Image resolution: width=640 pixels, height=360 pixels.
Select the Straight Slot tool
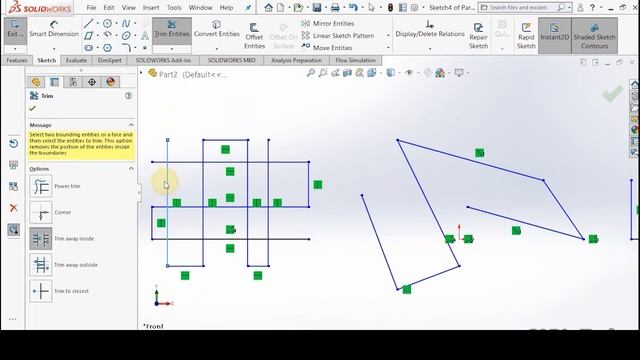[89, 48]
